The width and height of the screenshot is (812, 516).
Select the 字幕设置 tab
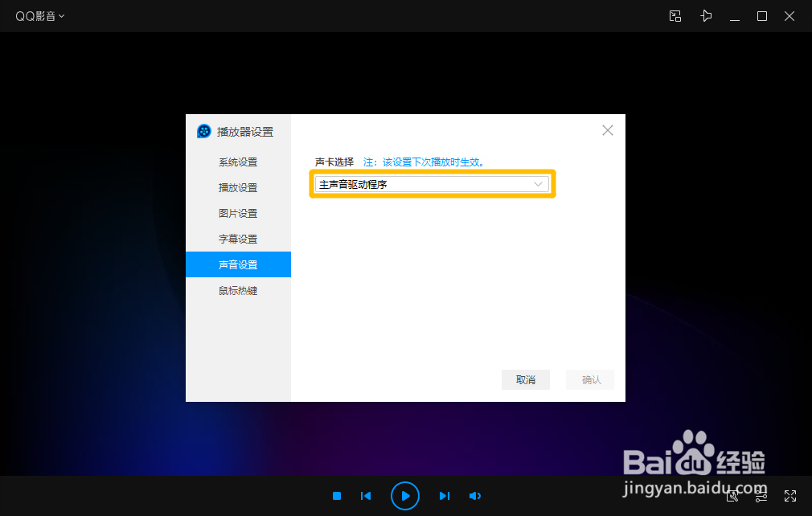click(238, 239)
